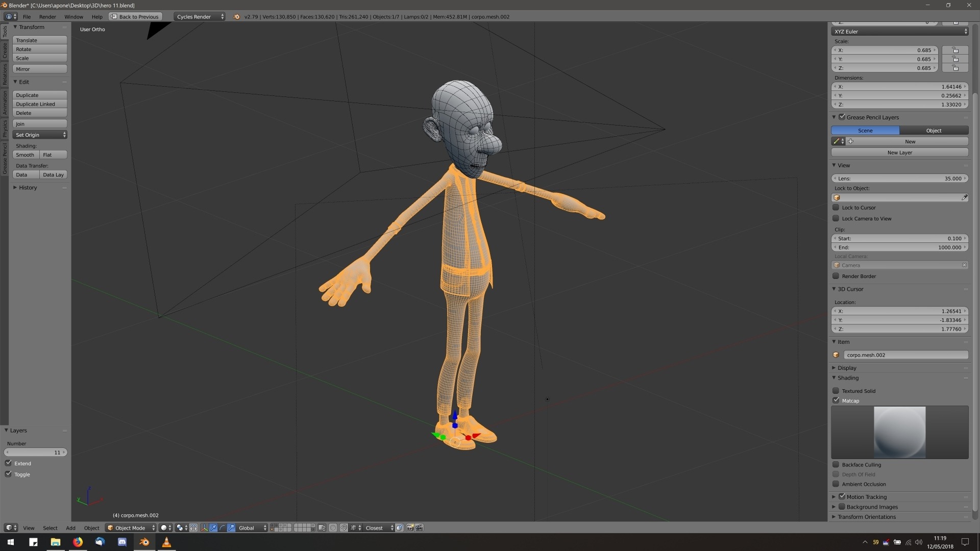Image resolution: width=980 pixels, height=551 pixels.
Task: Open the Window menu
Action: click(x=73, y=17)
